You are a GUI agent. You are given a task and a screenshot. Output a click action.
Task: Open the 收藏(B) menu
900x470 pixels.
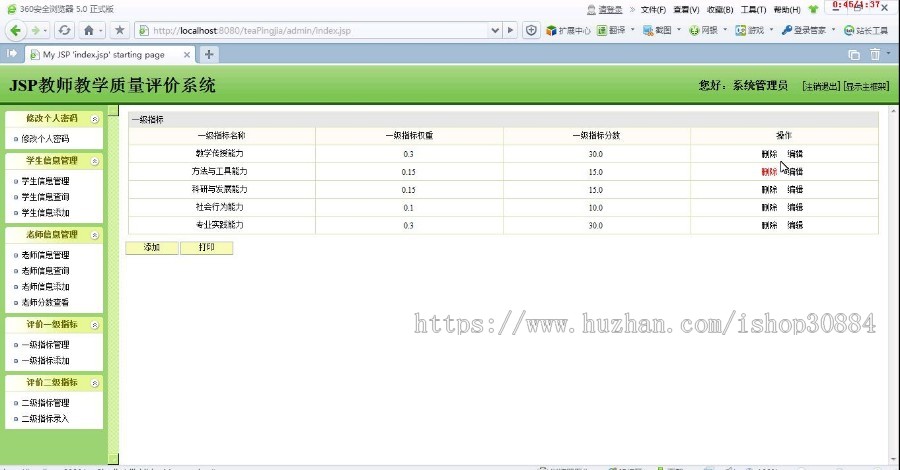[720, 10]
